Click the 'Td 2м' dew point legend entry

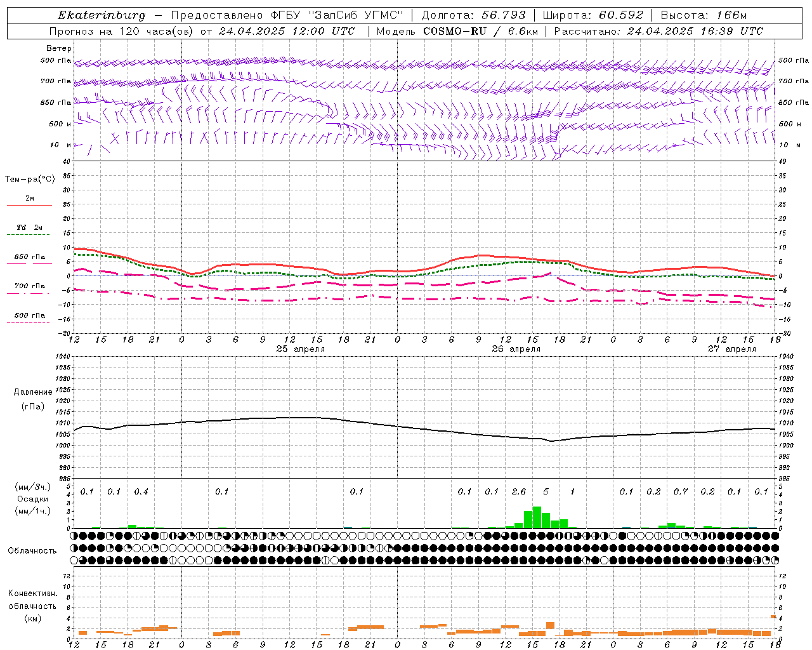[x=30, y=227]
